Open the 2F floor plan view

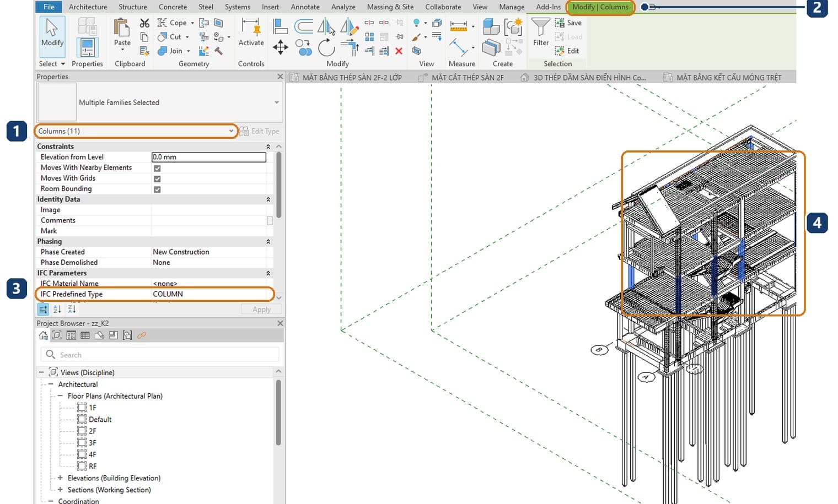point(93,431)
